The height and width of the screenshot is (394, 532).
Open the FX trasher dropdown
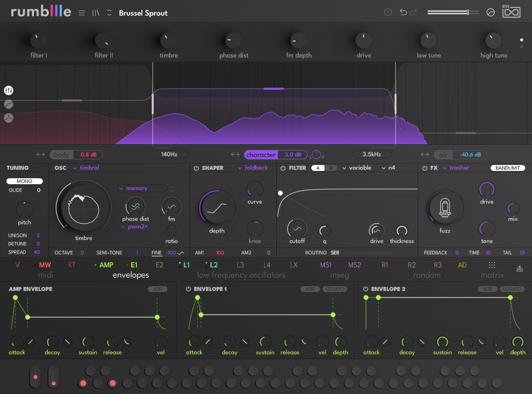456,167
